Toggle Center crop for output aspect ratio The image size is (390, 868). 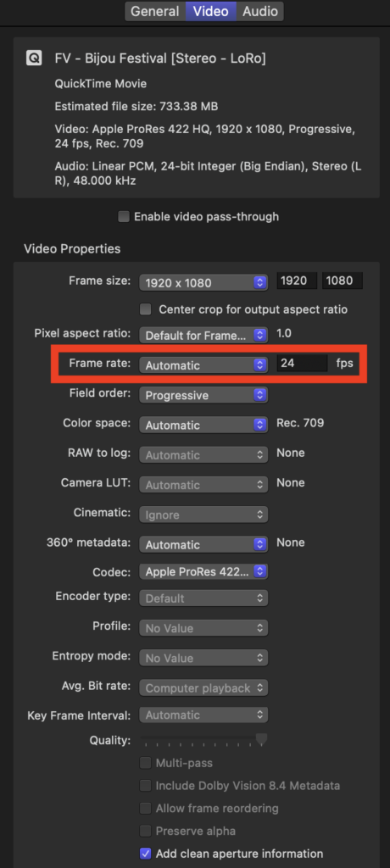pos(145,309)
